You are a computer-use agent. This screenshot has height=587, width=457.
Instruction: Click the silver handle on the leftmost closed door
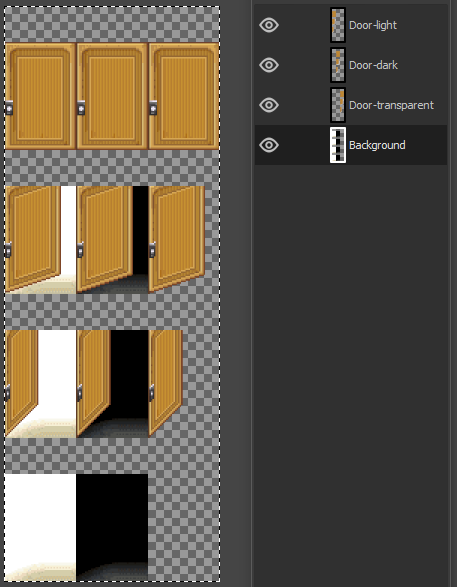(9, 108)
